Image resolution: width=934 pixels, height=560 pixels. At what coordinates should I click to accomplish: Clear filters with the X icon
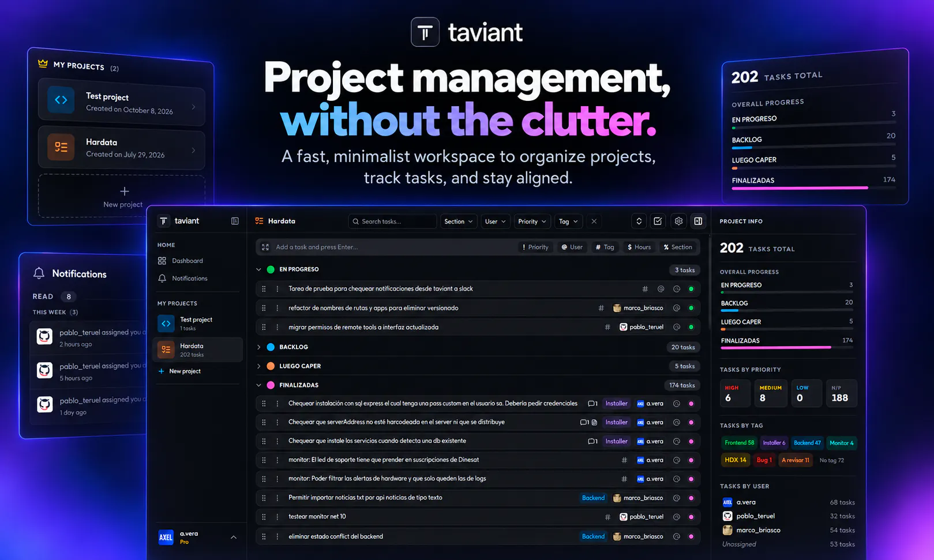click(x=594, y=221)
